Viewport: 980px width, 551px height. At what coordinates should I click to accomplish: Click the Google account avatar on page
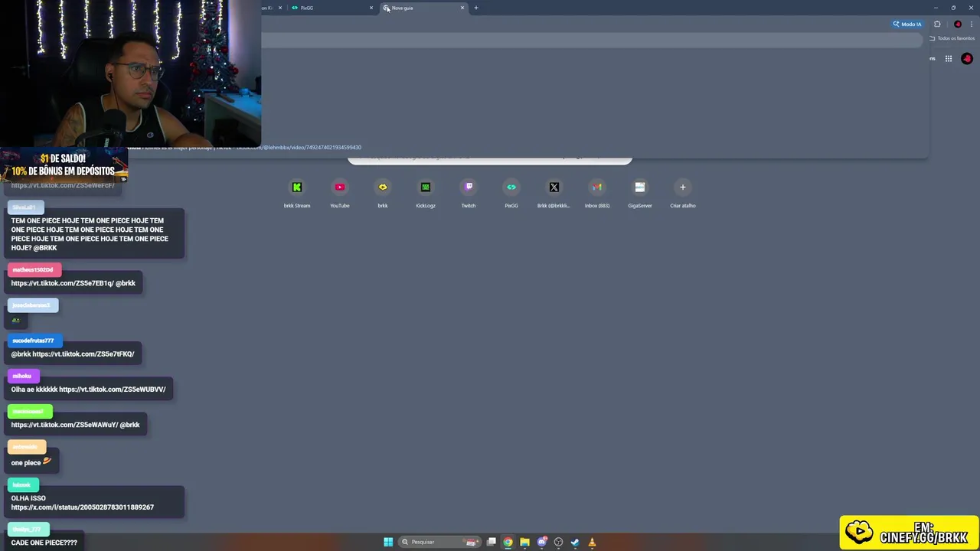pos(967,58)
